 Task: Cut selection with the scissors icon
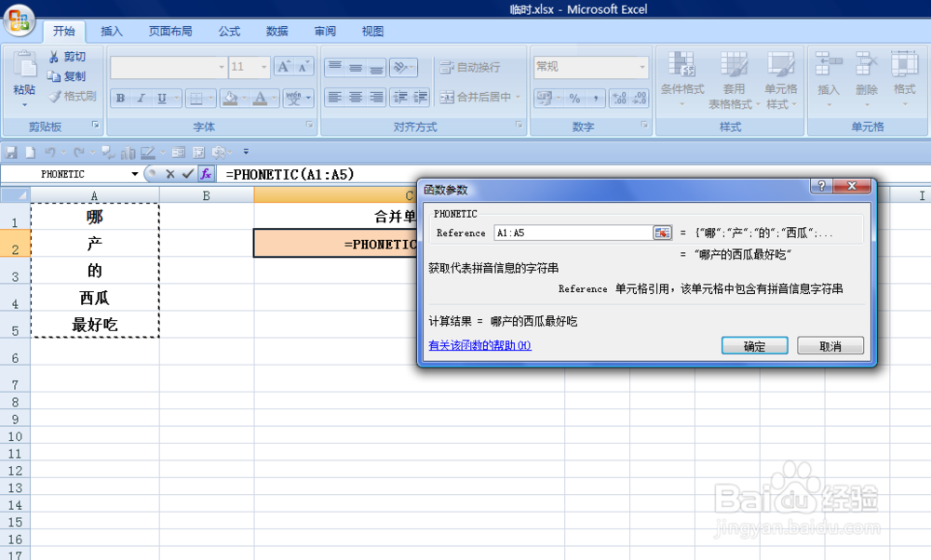coord(67,57)
